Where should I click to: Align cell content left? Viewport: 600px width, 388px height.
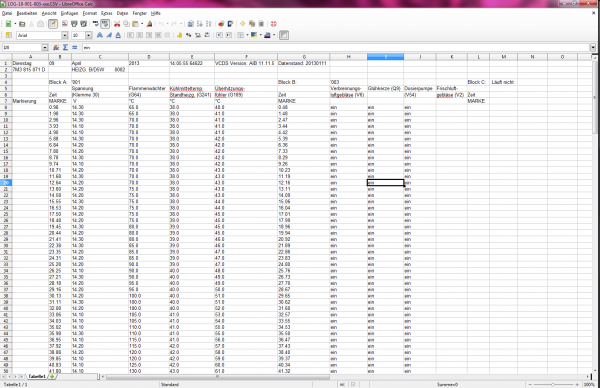130,35
